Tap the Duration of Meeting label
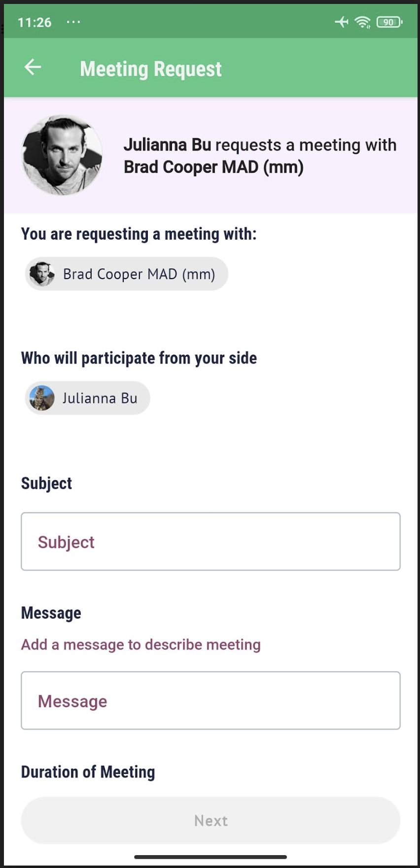Image resolution: width=420 pixels, height=868 pixels. 88,772
